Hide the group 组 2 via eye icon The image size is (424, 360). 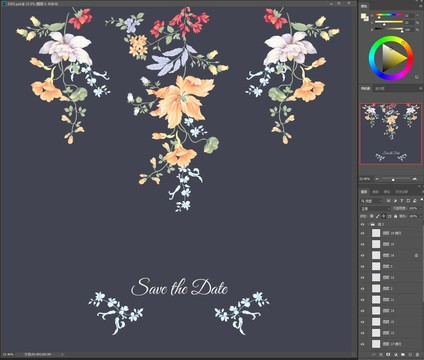(363, 224)
